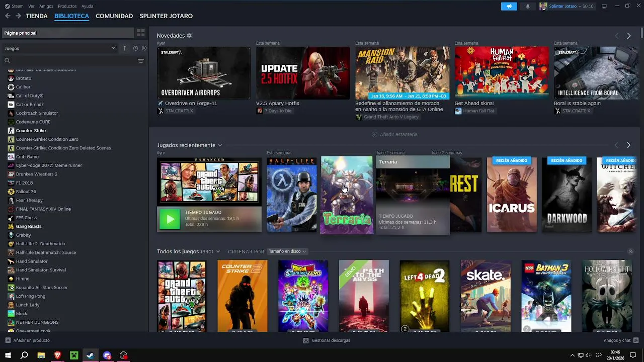Click Página principal button
The height and width of the screenshot is (362, 644).
(x=68, y=33)
